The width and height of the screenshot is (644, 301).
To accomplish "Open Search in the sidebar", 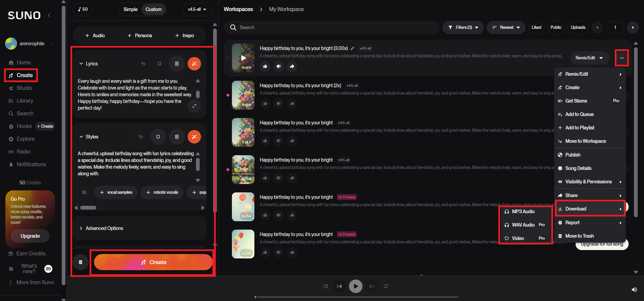I will coord(21,113).
